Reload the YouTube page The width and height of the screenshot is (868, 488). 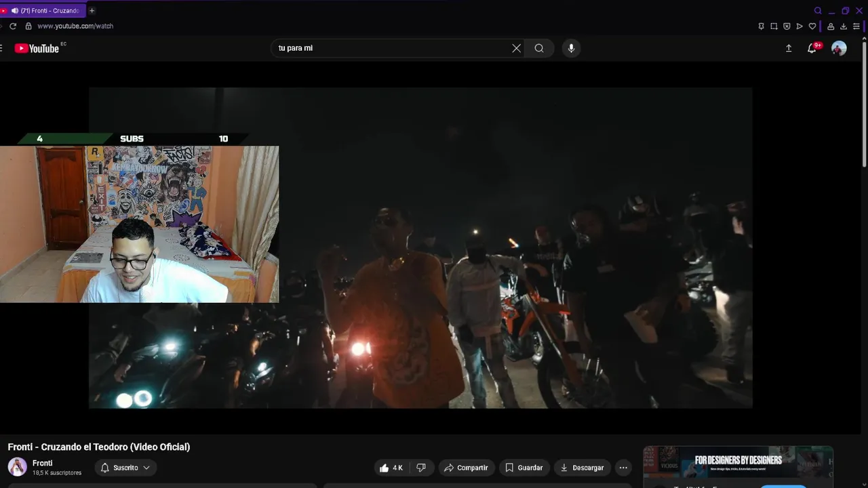point(13,26)
